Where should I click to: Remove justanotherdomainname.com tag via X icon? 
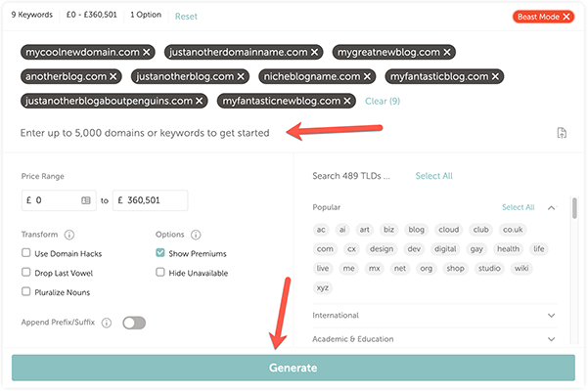314,52
